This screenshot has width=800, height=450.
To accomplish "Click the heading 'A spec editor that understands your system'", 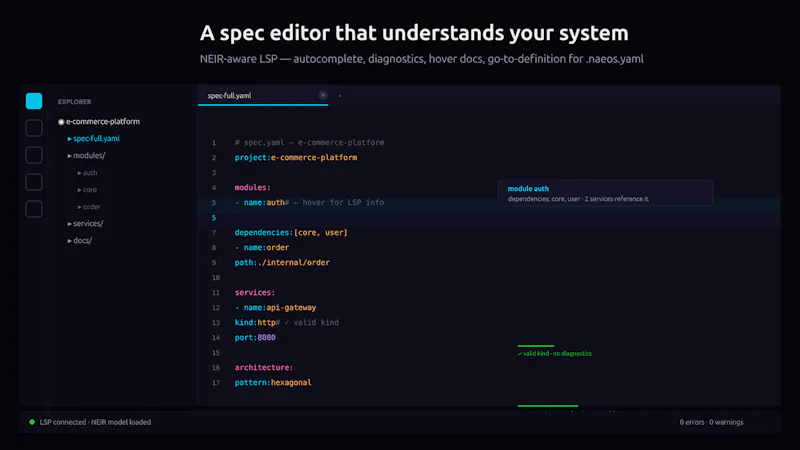I will pyautogui.click(x=414, y=33).
